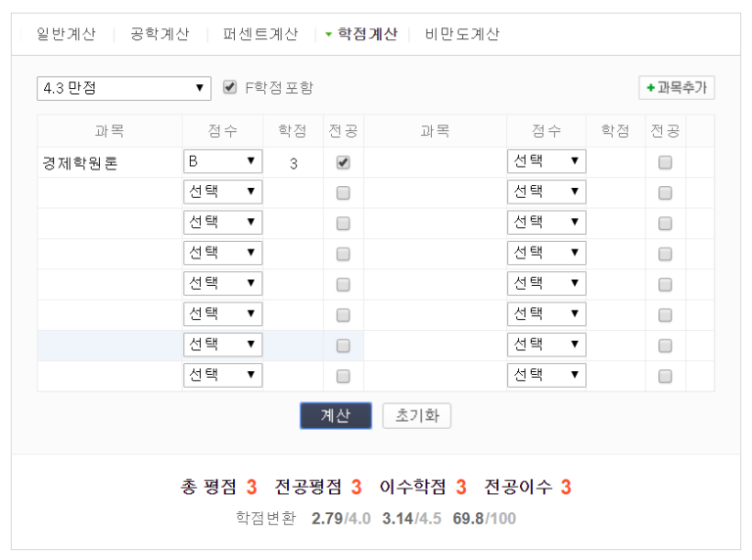Open the highlighted row's left 점수 선택 dropdown
This screenshot has height=560, width=752.
click(222, 345)
